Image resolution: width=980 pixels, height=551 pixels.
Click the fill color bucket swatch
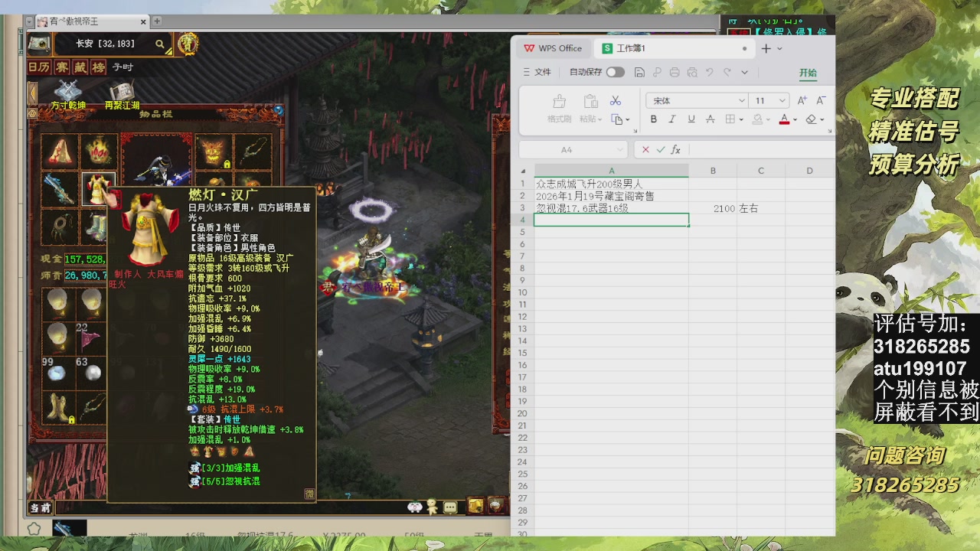(757, 119)
